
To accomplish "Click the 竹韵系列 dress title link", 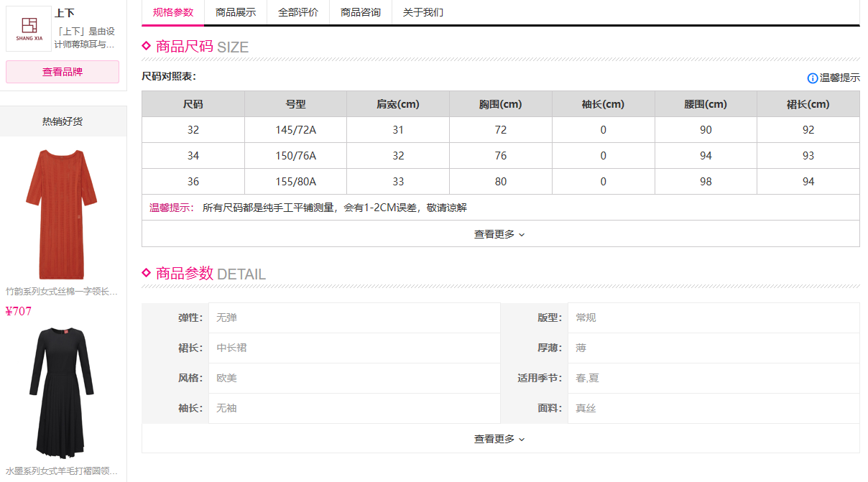I will (62, 292).
